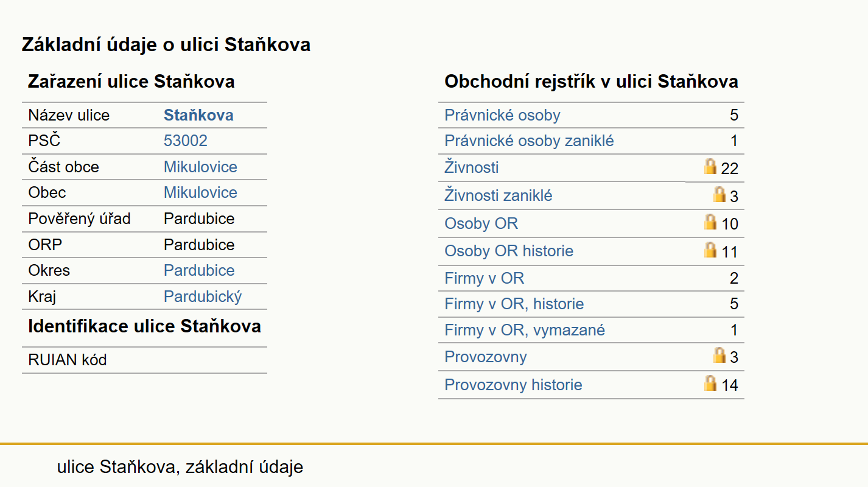Click the lock icon beside Živnosti zaniklé
The height and width of the screenshot is (487, 868).
point(719,194)
